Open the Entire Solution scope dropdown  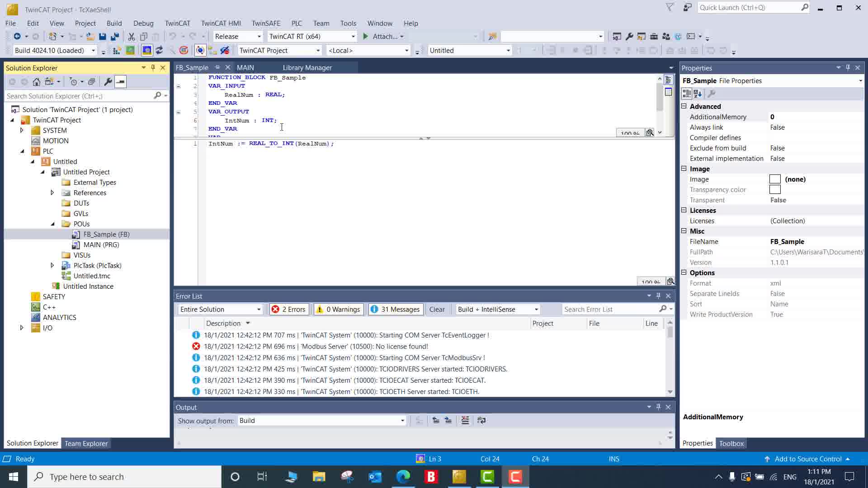(x=220, y=310)
